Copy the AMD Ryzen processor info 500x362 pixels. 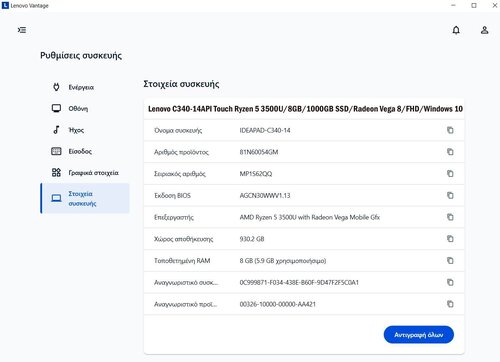[450, 217]
